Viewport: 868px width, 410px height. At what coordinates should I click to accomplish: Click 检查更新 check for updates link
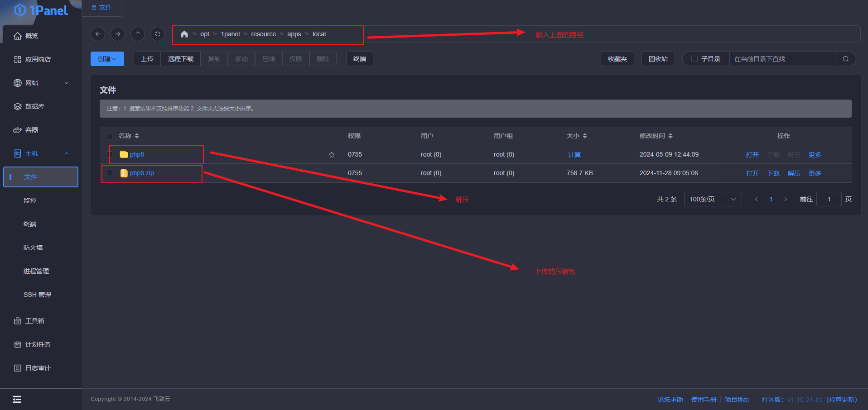[842, 400]
